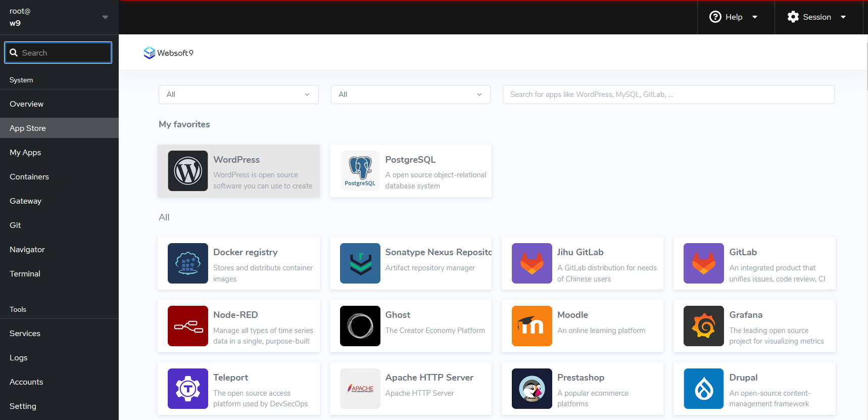
Task: Select the Drupal droplet icon
Action: pos(703,389)
